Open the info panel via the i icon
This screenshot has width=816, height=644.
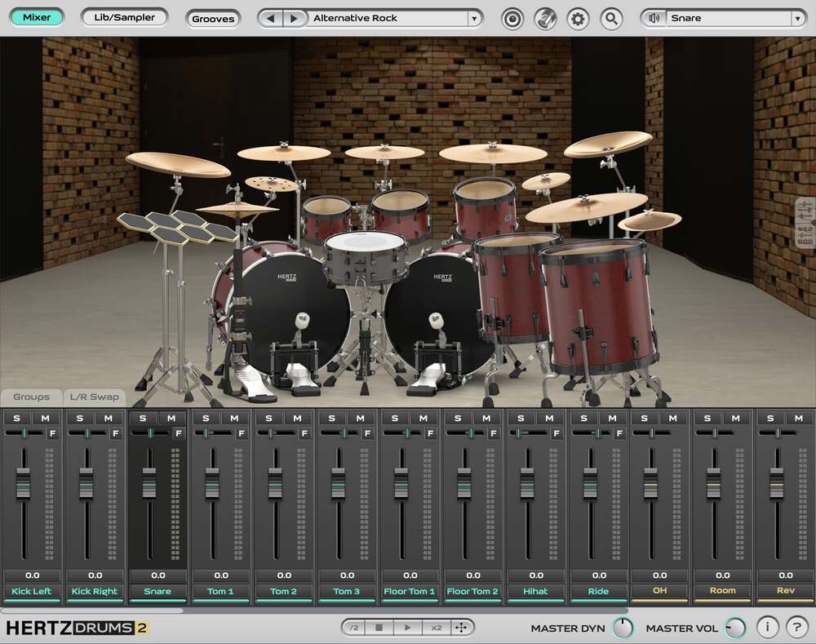(x=767, y=628)
